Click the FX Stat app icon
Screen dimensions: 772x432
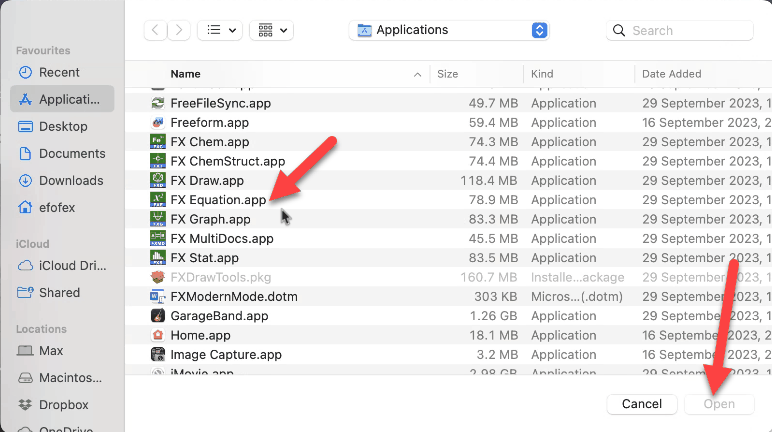click(x=158, y=257)
